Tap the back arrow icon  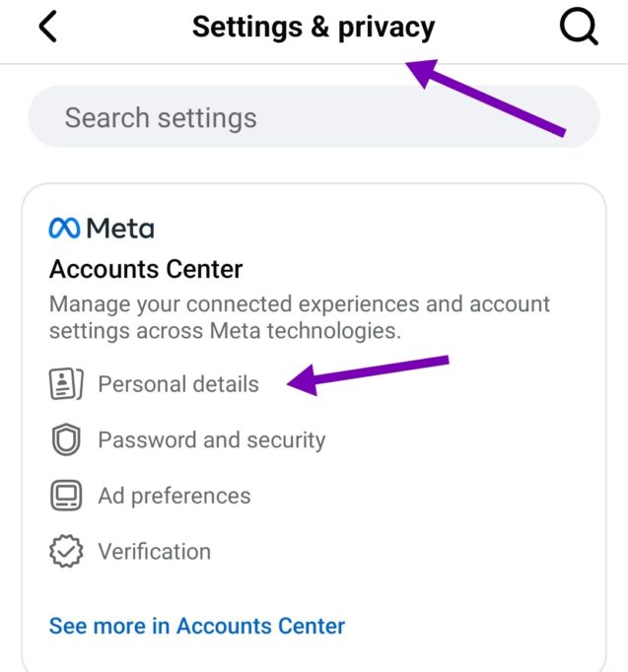coord(47,28)
